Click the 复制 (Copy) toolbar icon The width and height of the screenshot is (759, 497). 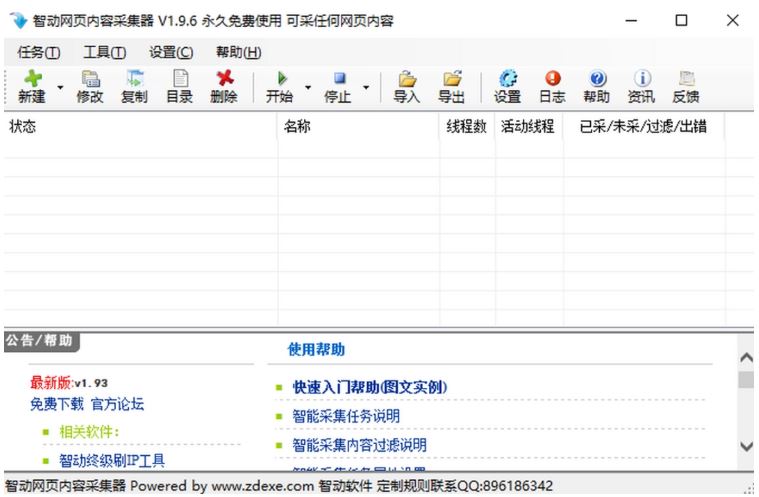(135, 78)
